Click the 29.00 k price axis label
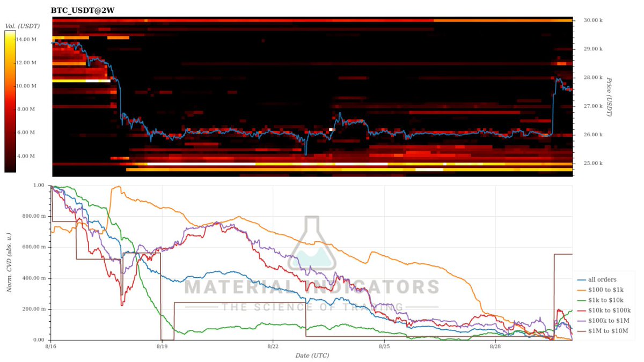This screenshot has height=362, width=644. (592, 49)
